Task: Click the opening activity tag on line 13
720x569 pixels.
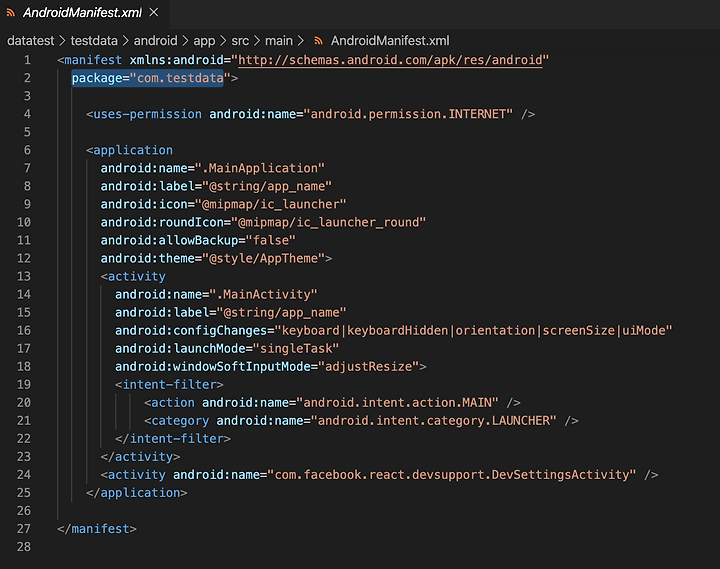Action: click(x=133, y=276)
